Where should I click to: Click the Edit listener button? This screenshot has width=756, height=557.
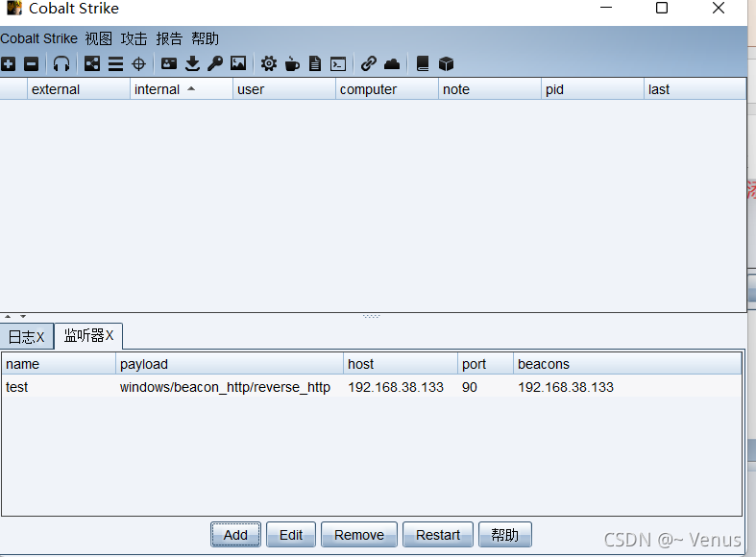[291, 535]
